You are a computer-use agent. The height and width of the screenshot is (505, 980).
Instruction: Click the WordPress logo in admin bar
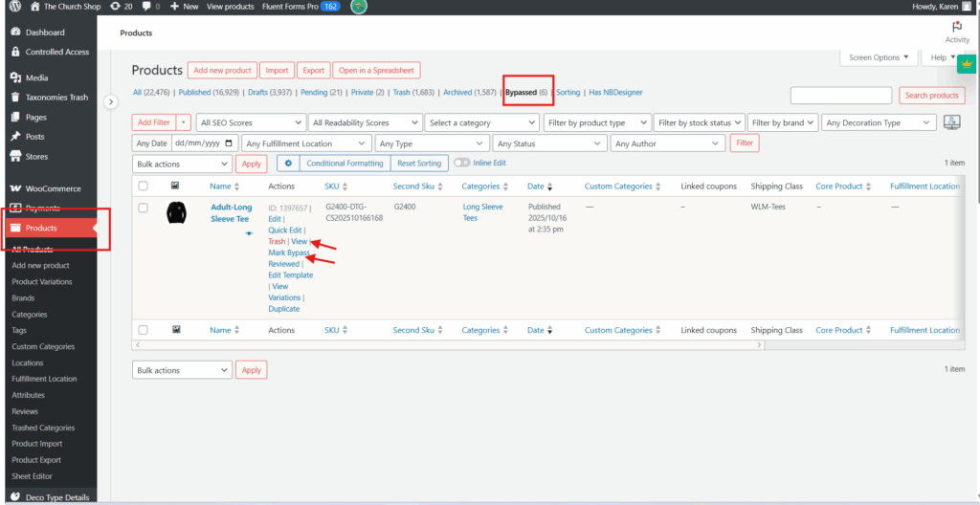point(15,7)
